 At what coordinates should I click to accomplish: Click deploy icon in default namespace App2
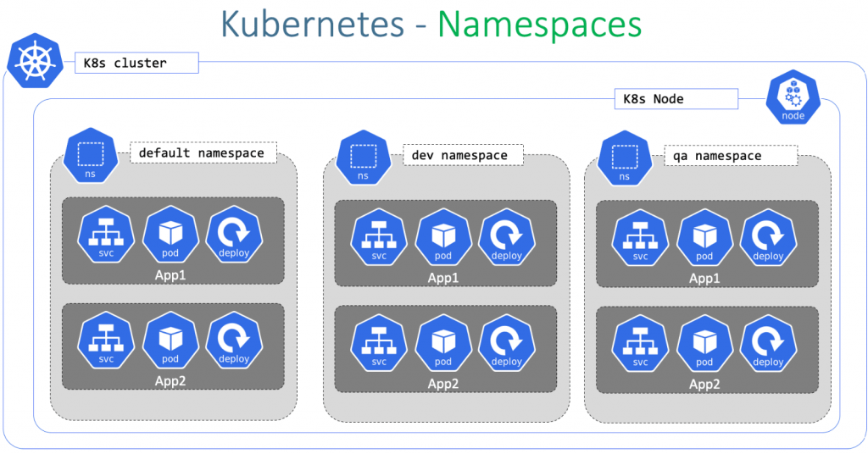(x=234, y=340)
